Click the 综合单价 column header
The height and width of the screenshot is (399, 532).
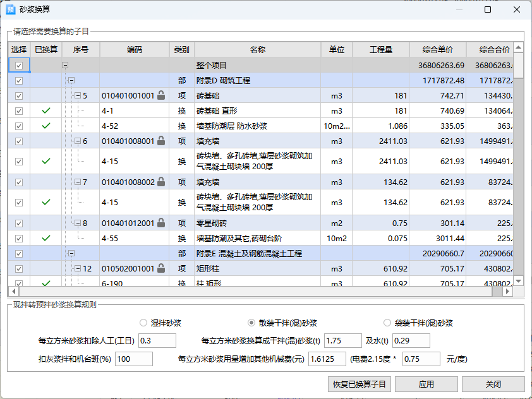coord(437,50)
